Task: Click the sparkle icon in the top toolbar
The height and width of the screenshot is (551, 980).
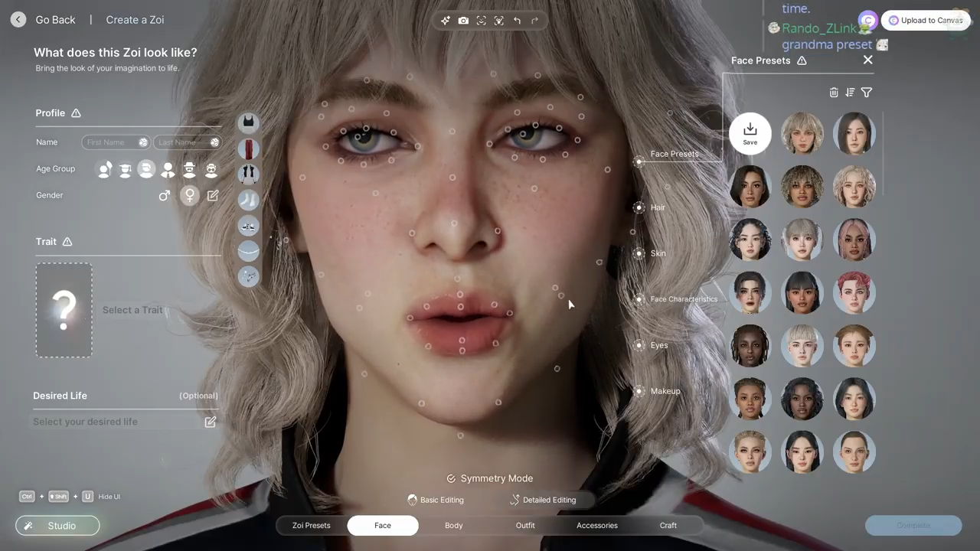Action: pyautogui.click(x=446, y=21)
